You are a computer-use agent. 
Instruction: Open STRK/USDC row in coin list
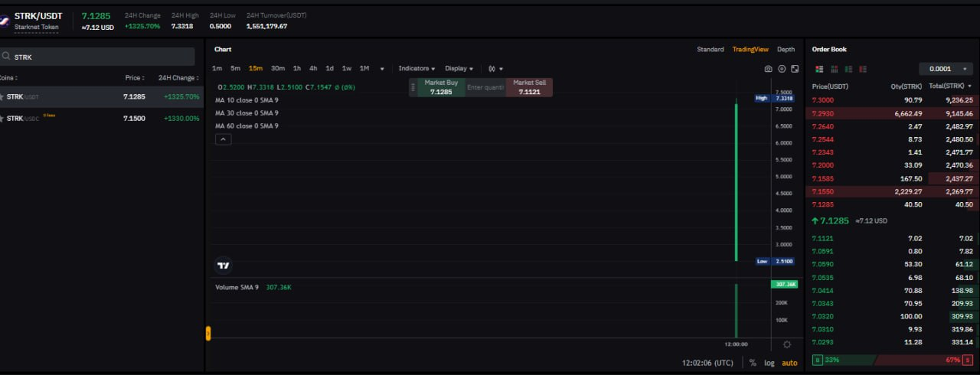101,119
